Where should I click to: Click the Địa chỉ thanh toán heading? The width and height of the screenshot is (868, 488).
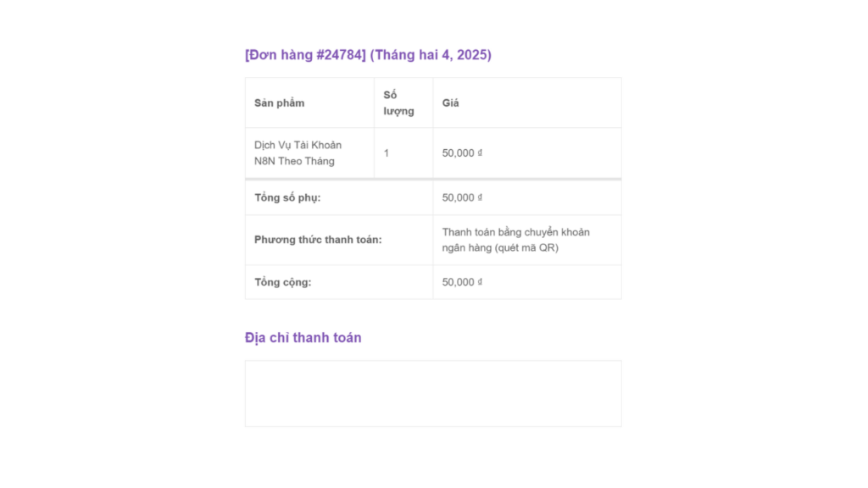[x=303, y=337]
